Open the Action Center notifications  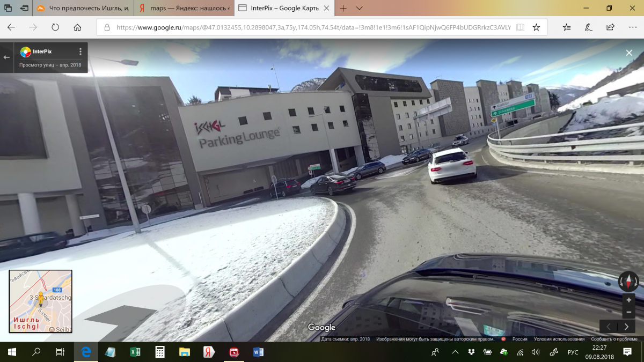(x=627, y=352)
